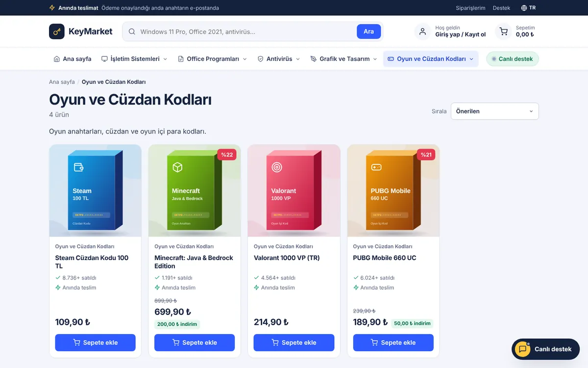Click the lightning icon beside Anında teslimat

pyautogui.click(x=52, y=8)
